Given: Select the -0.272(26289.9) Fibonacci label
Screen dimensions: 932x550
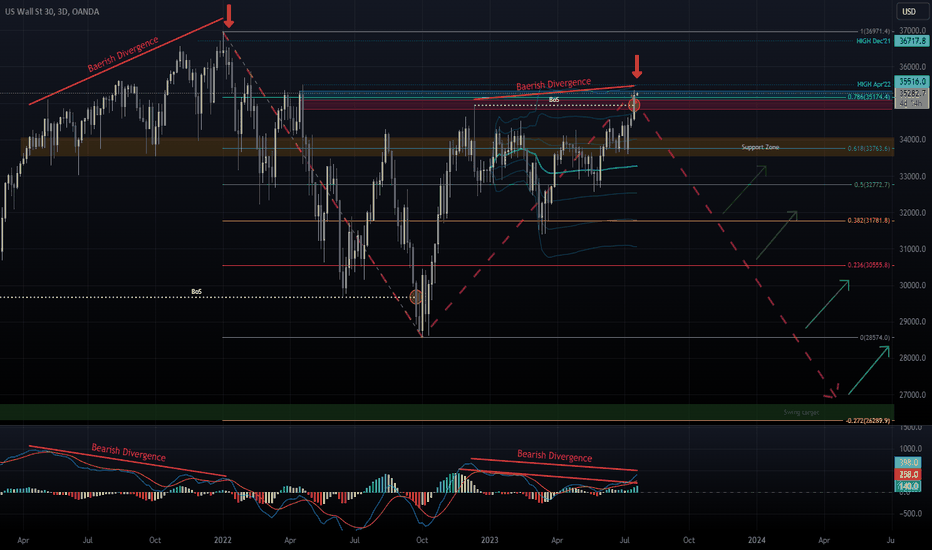Looking at the screenshot, I should coord(868,420).
